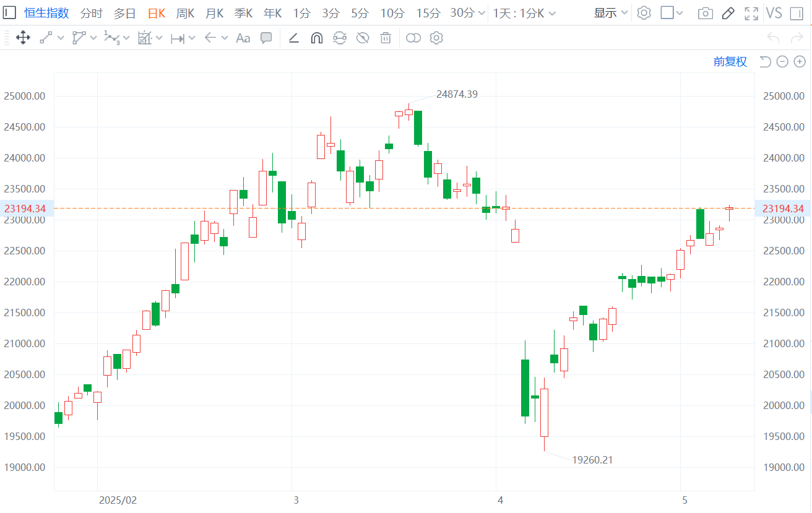Open more minute intervals after 30分

482,13
